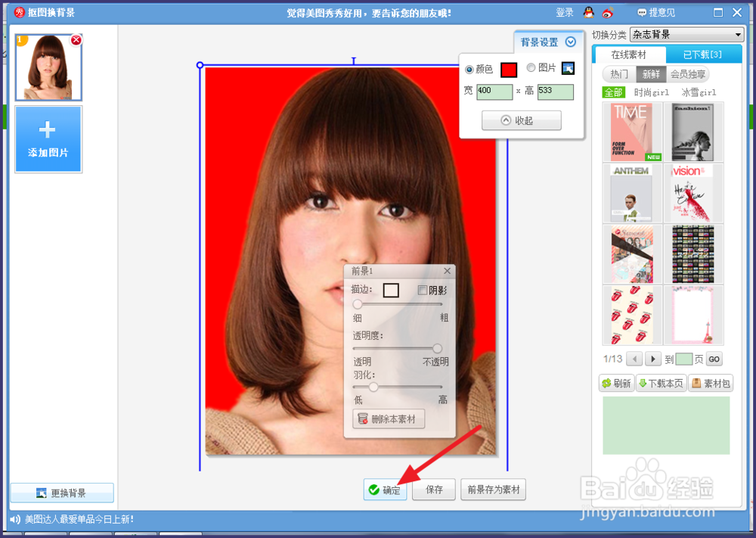Choose the ANTHEM magazine background thumbnail

tap(632, 193)
